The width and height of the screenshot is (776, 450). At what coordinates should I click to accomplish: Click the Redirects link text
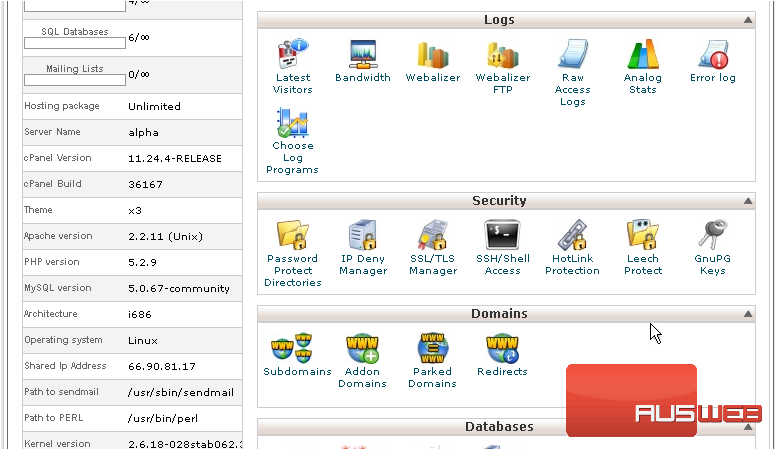point(502,372)
